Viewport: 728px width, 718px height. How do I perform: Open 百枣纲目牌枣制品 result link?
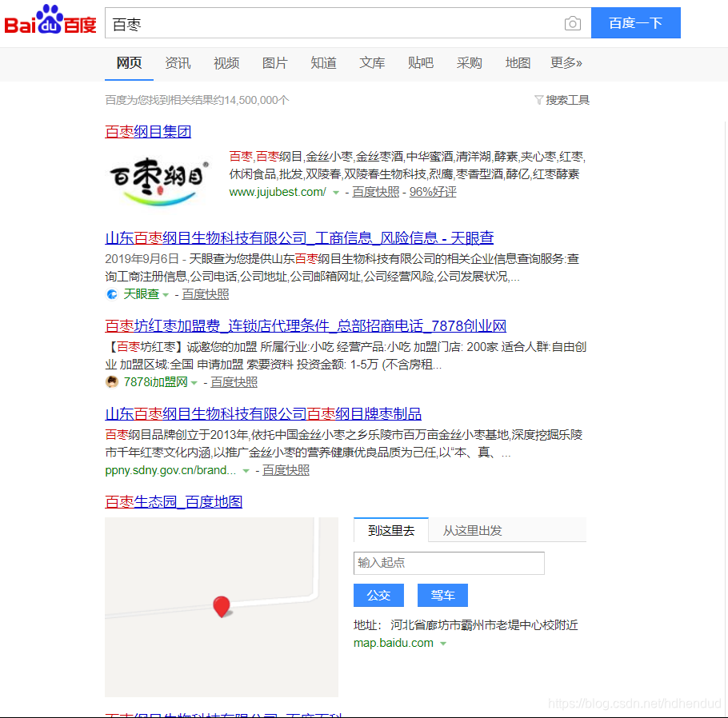coord(263,413)
